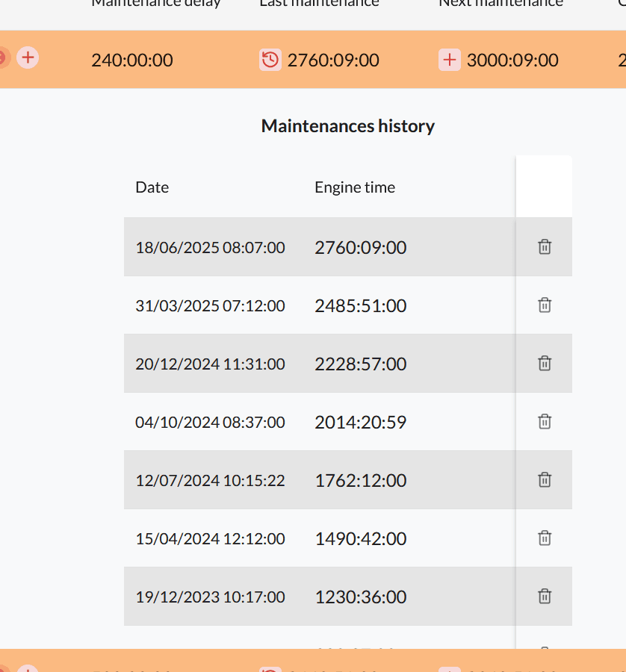Click the Maintenances history heading
This screenshot has height=672, width=626.
(348, 126)
